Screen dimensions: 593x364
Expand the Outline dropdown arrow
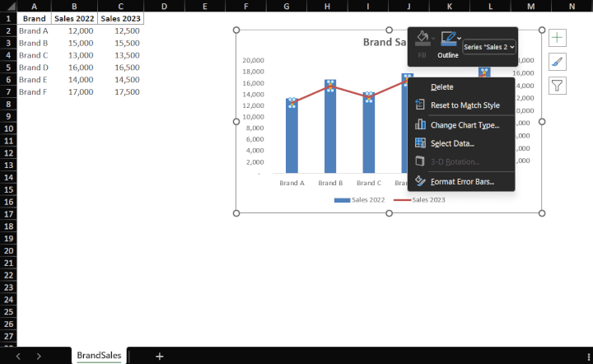coord(459,38)
